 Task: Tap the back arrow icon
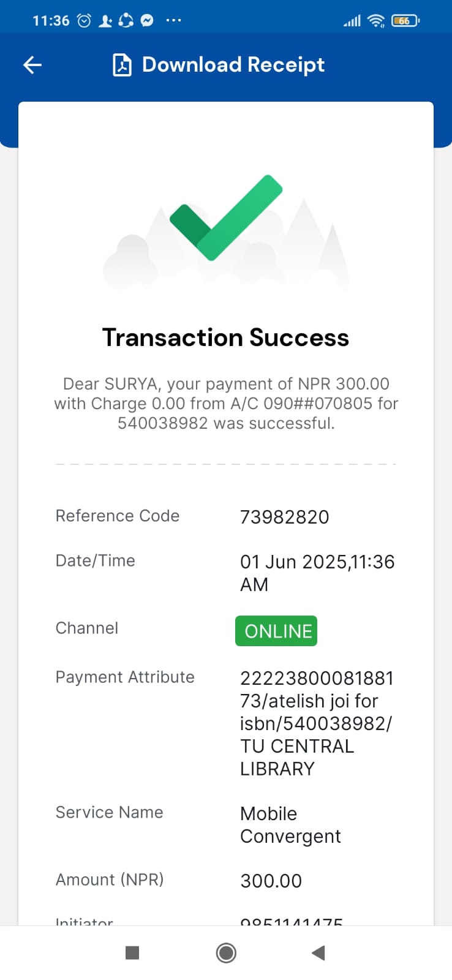pos(32,65)
